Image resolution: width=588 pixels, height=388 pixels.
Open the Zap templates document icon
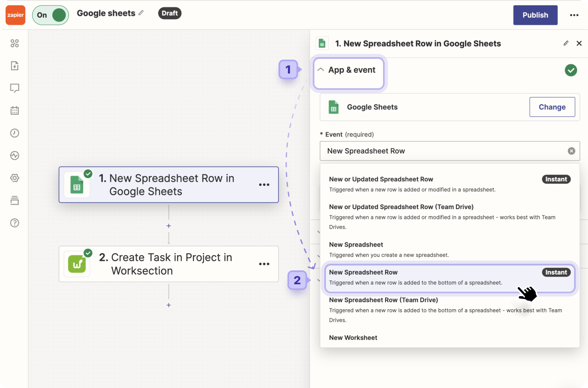pos(15,65)
